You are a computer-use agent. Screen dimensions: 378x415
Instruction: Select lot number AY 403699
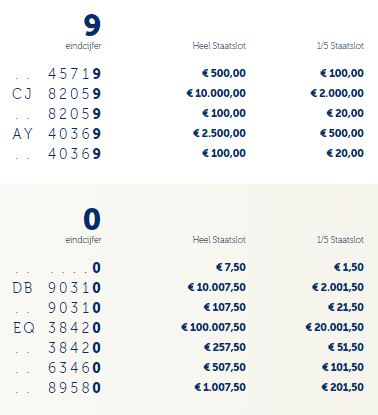pos(56,134)
